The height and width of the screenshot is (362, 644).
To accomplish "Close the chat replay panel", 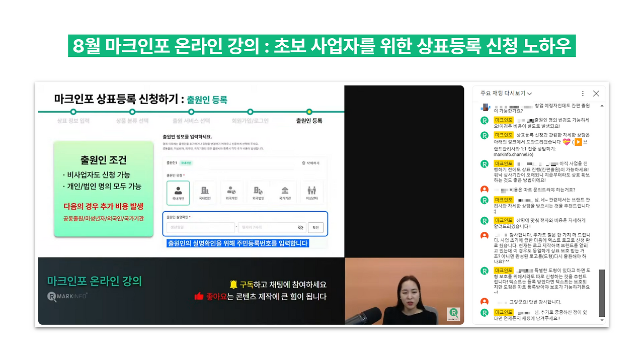I will [596, 94].
